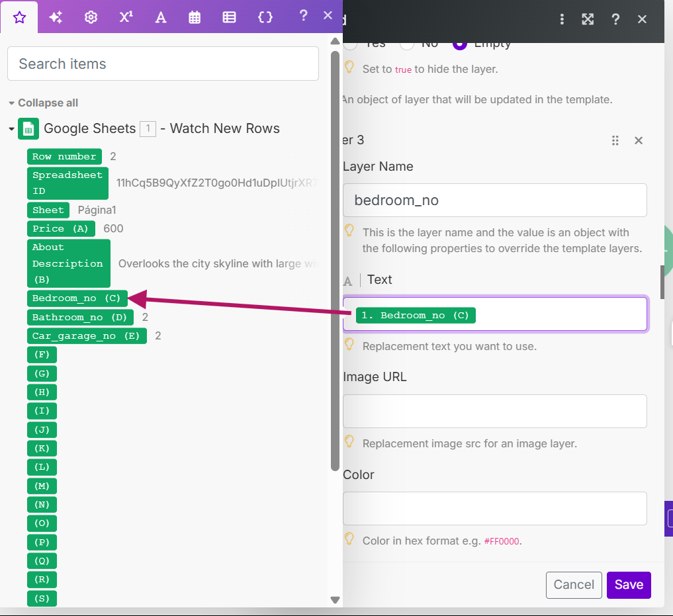Select the (J) column pill

[42, 429]
